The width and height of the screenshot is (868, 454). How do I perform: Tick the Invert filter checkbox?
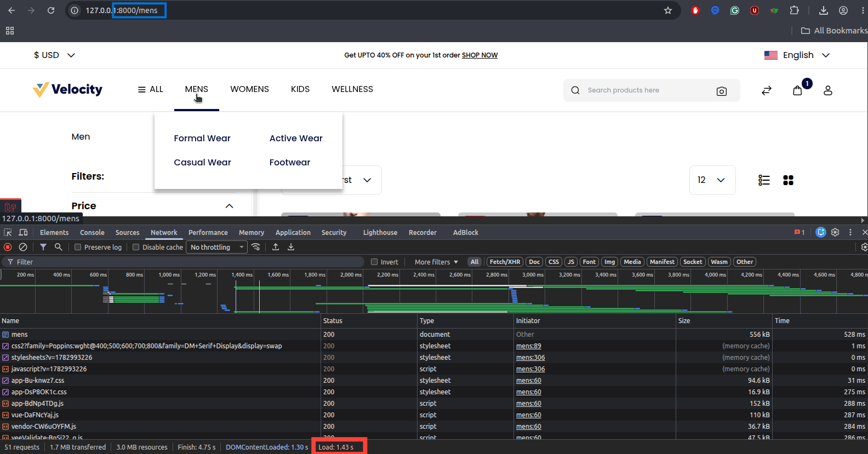point(374,262)
